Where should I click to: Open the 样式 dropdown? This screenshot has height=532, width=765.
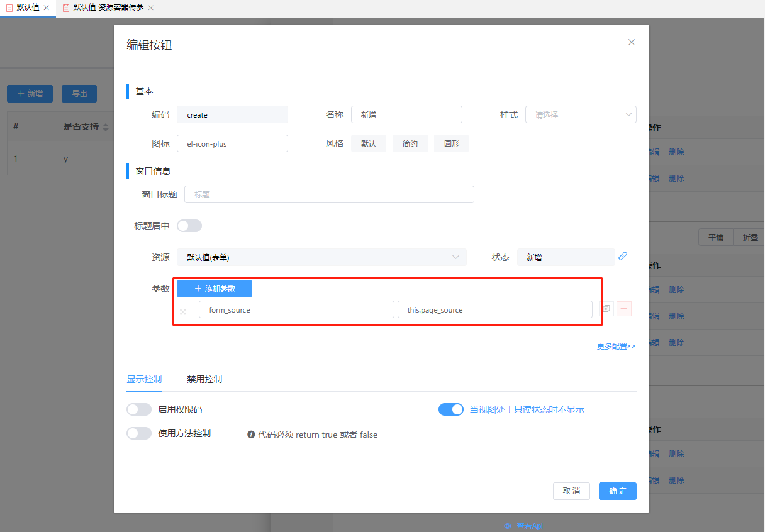pyautogui.click(x=581, y=114)
